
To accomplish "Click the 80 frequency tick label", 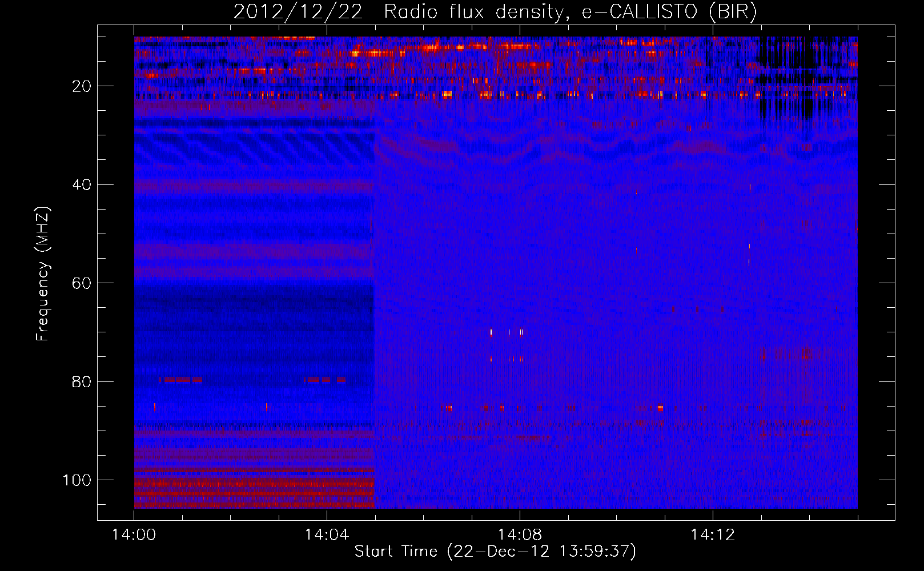I will click(82, 381).
